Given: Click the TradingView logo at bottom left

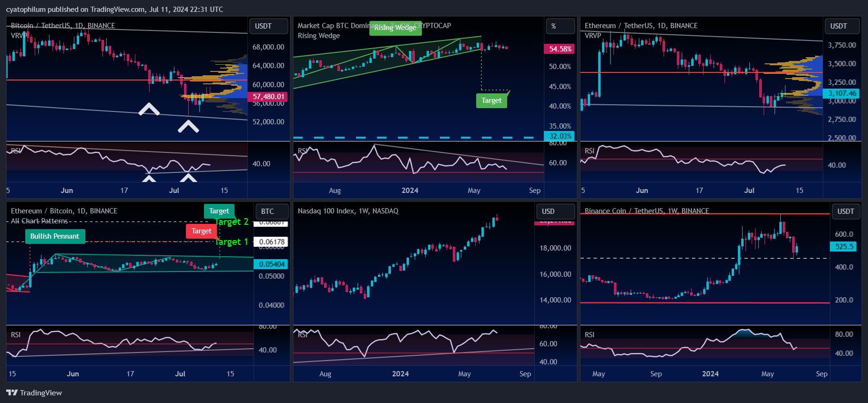Looking at the screenshot, I should pos(34,393).
